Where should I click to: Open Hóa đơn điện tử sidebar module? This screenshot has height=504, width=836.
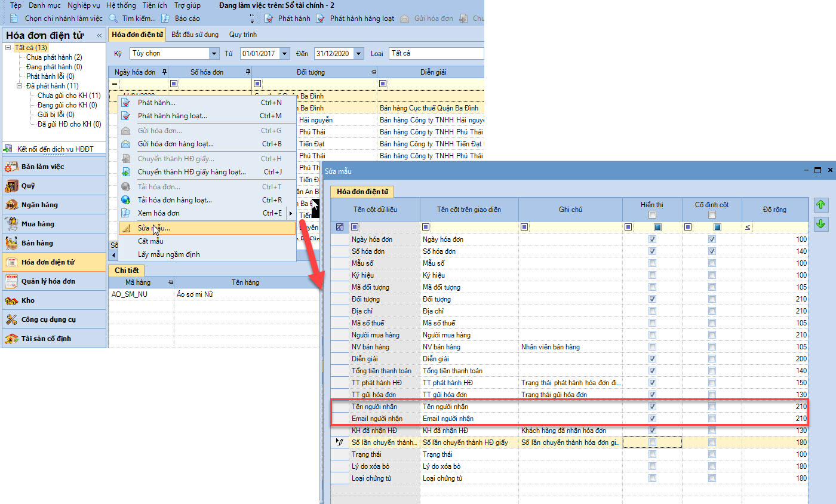54,262
